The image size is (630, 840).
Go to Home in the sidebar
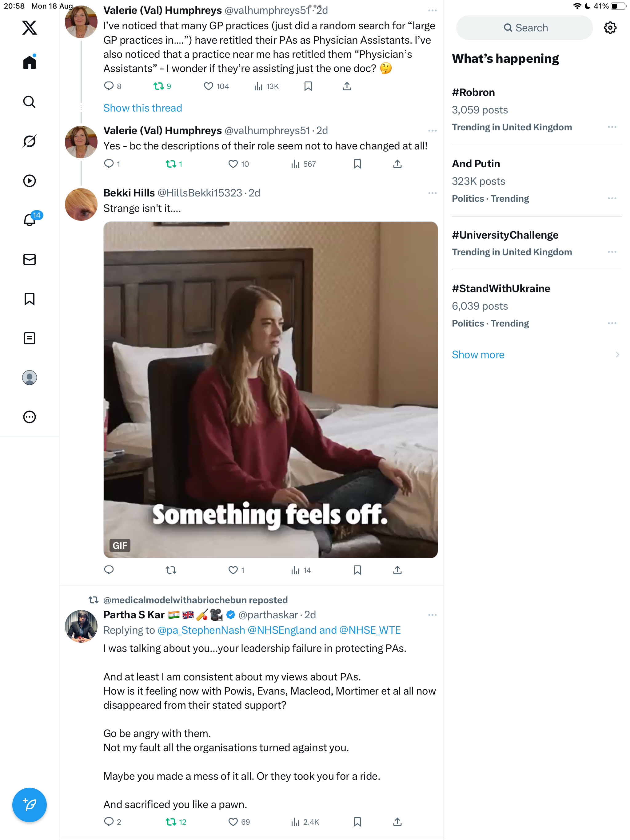29,62
